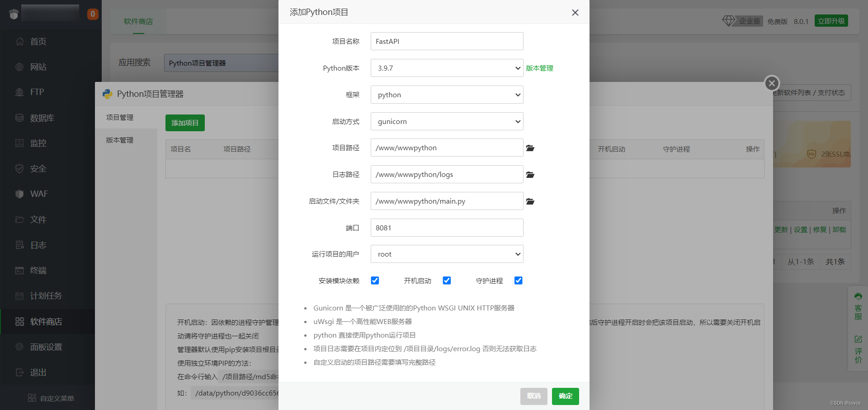Click the Python logo in manager title

tap(107, 94)
